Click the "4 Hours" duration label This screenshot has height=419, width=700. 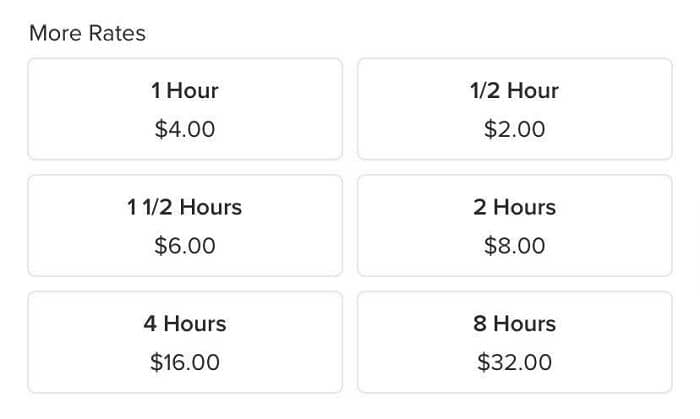[185, 324]
